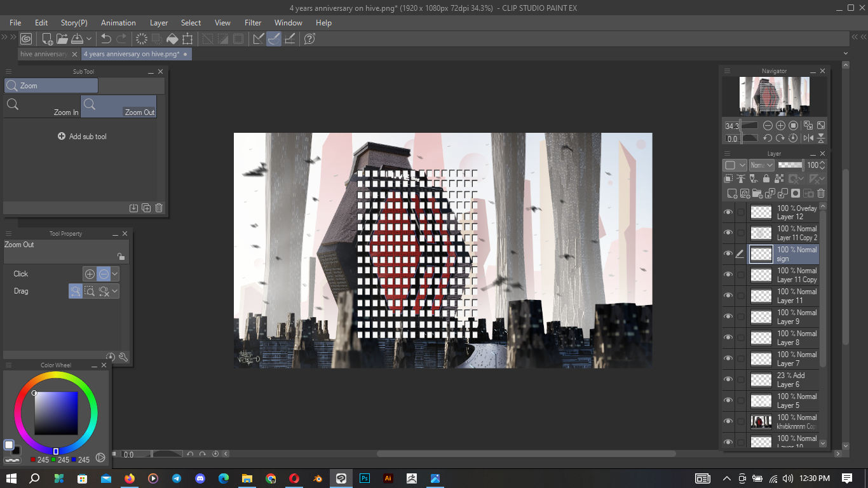Image resolution: width=868 pixels, height=488 pixels.
Task: Open the Filter menu
Action: click(x=253, y=23)
